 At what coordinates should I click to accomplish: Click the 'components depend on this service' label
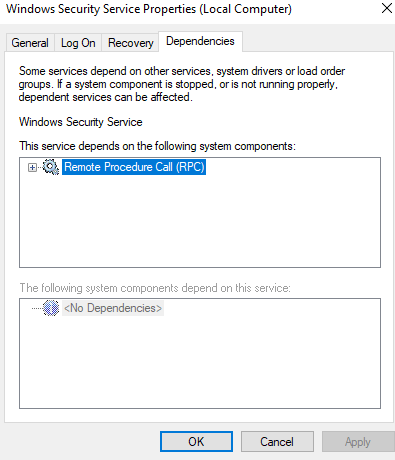coord(155,288)
